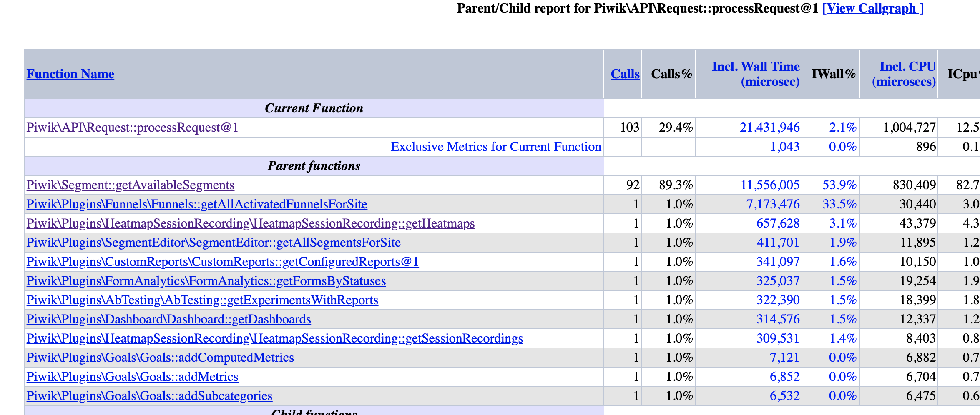980x415 pixels.
Task: Select wall time value 322,390
Action: point(778,300)
